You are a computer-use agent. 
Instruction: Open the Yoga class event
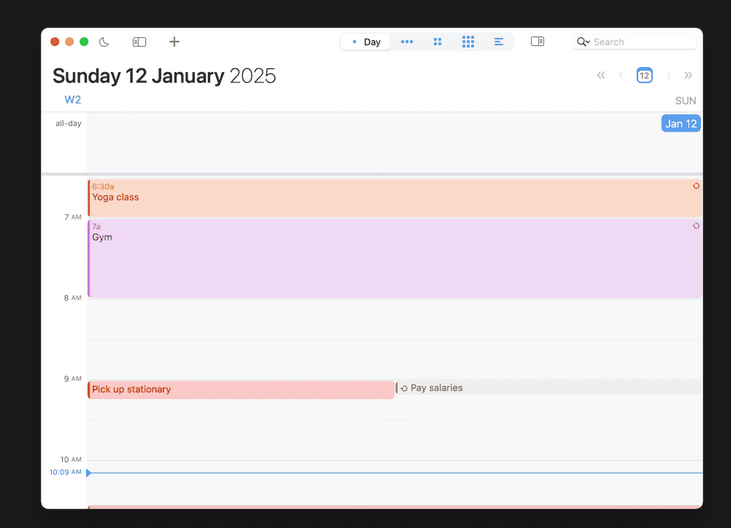point(395,198)
